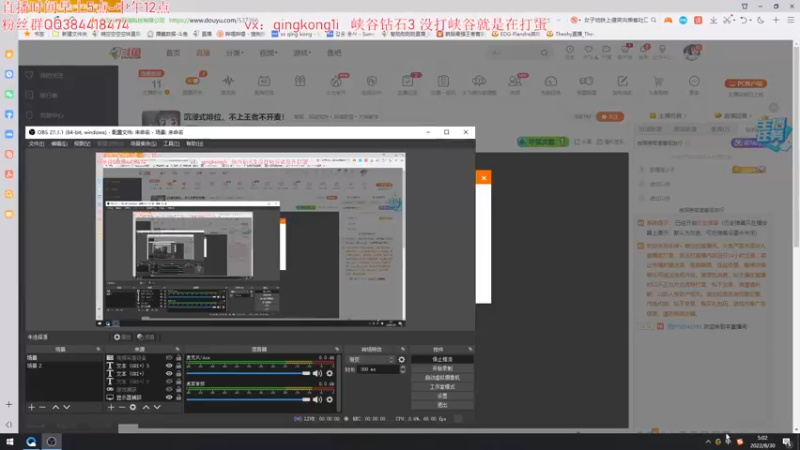Toggle visibility of 游戏捕获 source
Viewport: 800px width, 450px height.
(x=169, y=389)
